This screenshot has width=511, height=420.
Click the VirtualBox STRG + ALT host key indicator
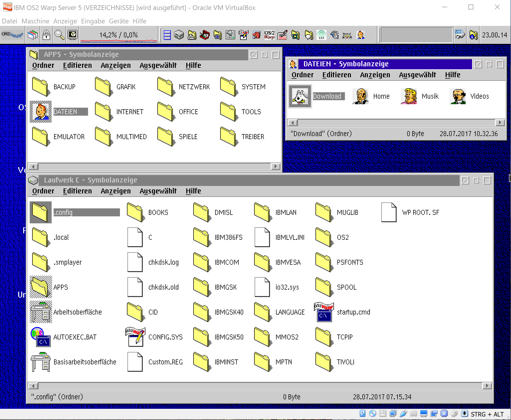point(487,414)
